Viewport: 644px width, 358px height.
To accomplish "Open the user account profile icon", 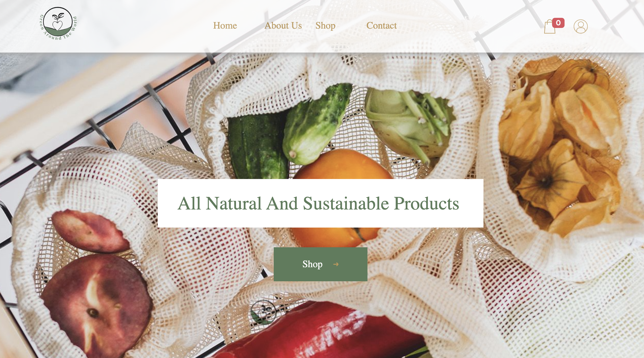I will [580, 27].
